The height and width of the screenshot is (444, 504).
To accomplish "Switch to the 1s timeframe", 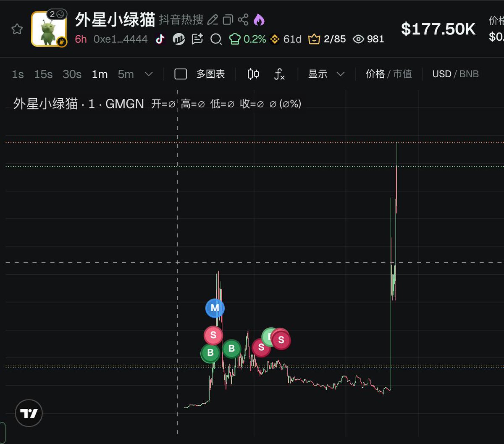I will 17,74.
